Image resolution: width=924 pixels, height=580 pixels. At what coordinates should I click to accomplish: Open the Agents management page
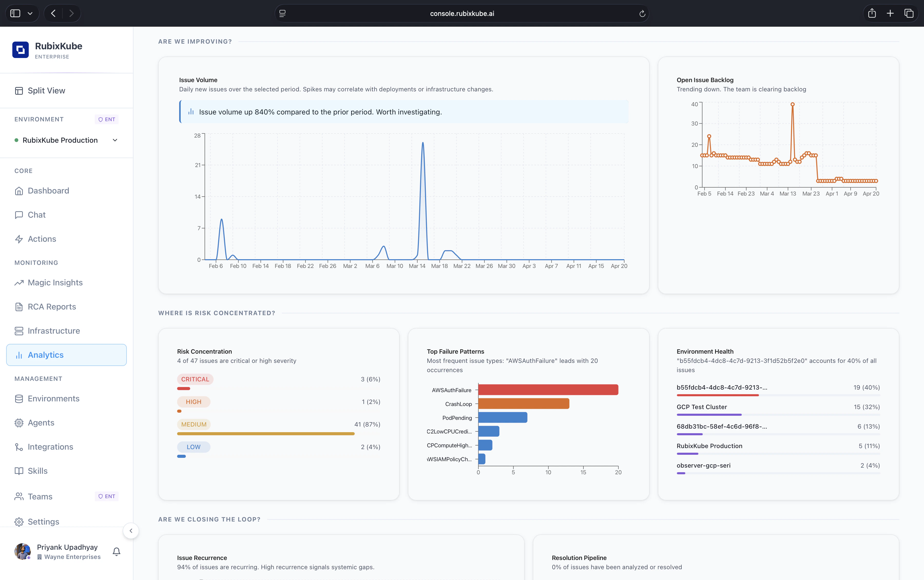click(x=41, y=423)
